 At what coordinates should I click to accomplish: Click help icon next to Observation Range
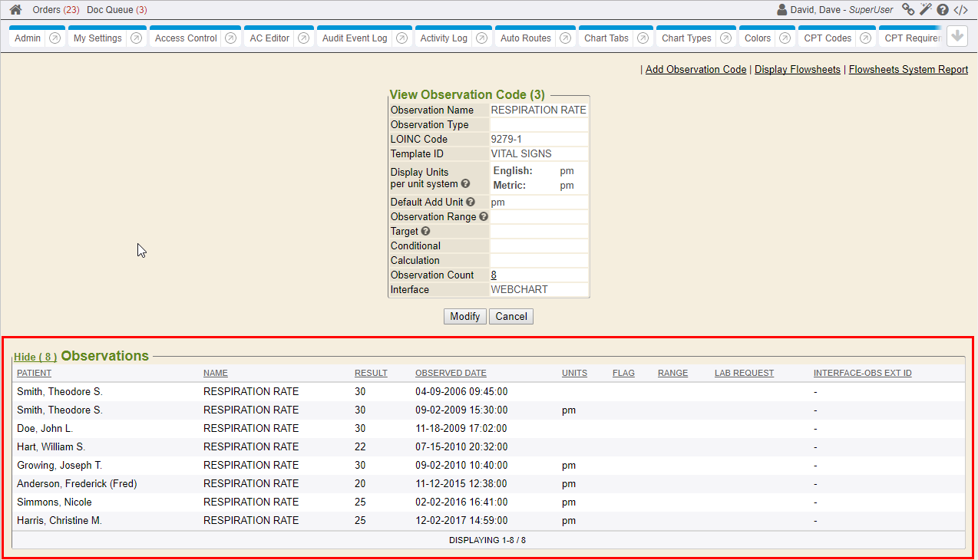click(x=484, y=217)
